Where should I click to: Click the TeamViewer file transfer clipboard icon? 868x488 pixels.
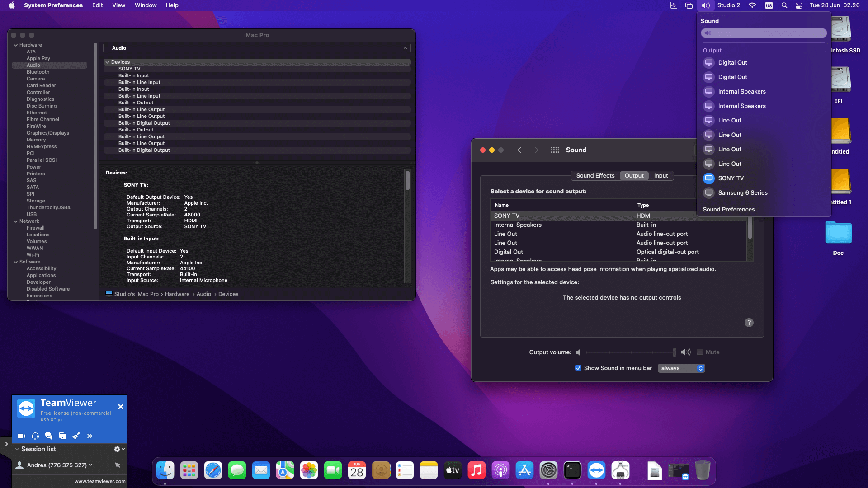pos(62,436)
